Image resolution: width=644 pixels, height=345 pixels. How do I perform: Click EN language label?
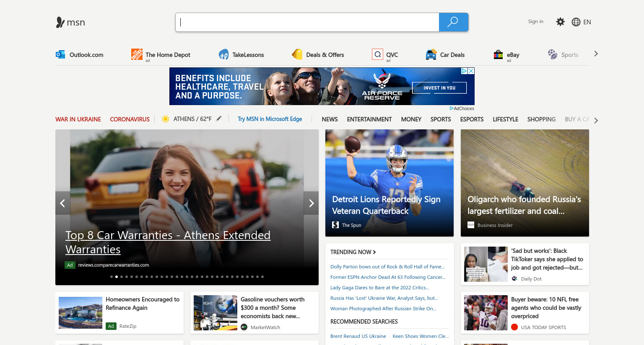[x=587, y=22]
